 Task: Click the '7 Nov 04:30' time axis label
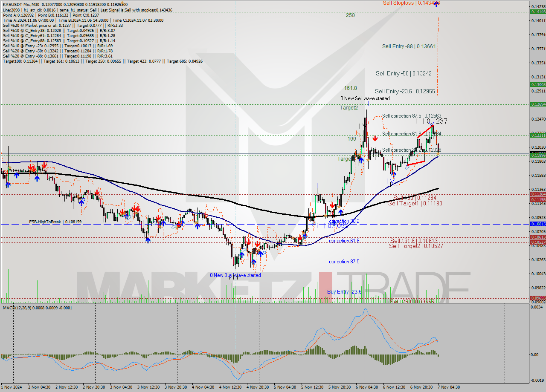pyautogui.click(x=449, y=387)
